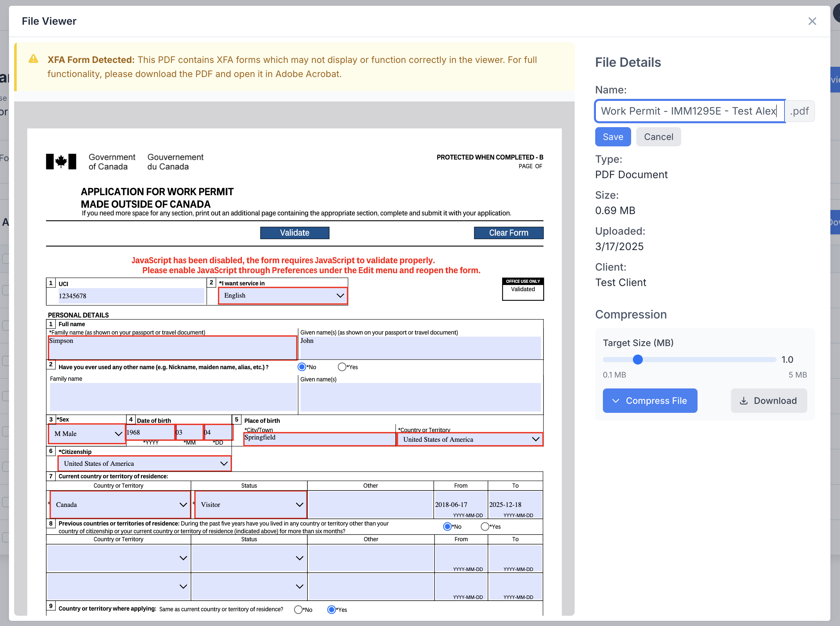Click the 'XFA Form Detected:' warning text

click(91, 60)
